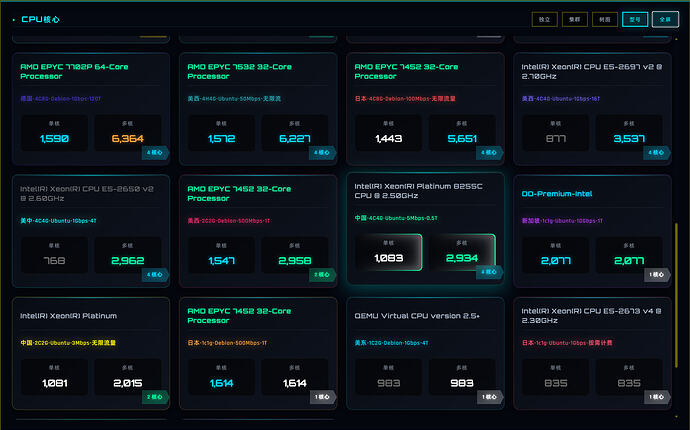
Task: Click the multi-core score 5,651
Action: pos(462,139)
